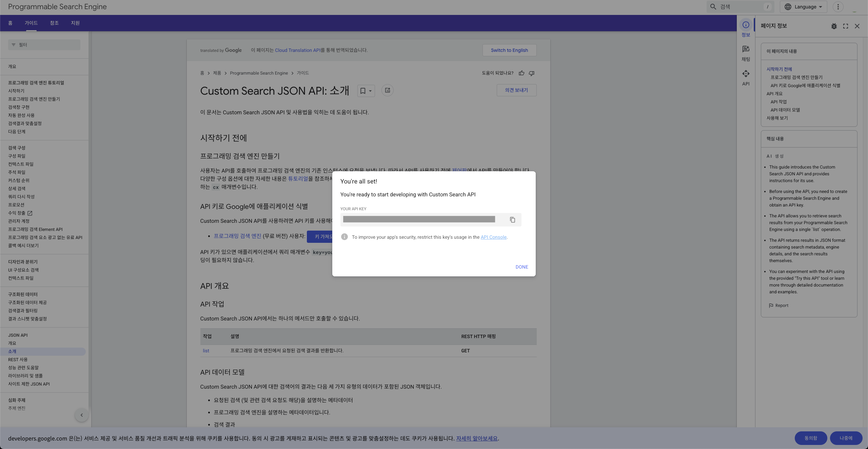Select 사이트 제한 JSON API in sidebar
The height and width of the screenshot is (449, 868).
tap(29, 384)
